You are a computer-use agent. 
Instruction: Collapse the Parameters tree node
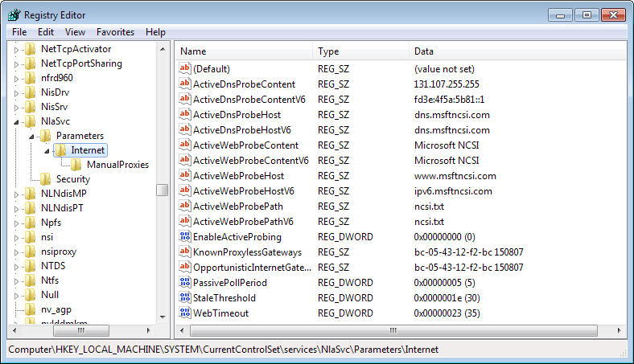point(31,137)
